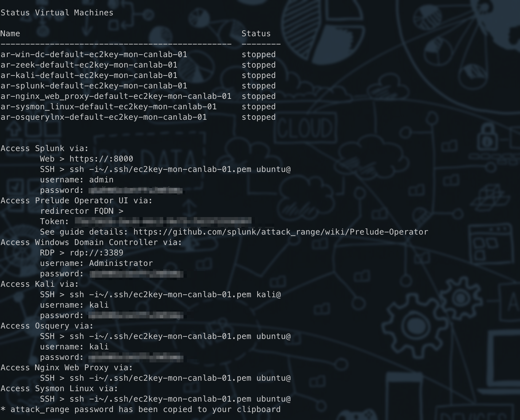Viewport: 520px width, 420px height.
Task: Click the RDP link rdp://:3389
Action: point(96,253)
